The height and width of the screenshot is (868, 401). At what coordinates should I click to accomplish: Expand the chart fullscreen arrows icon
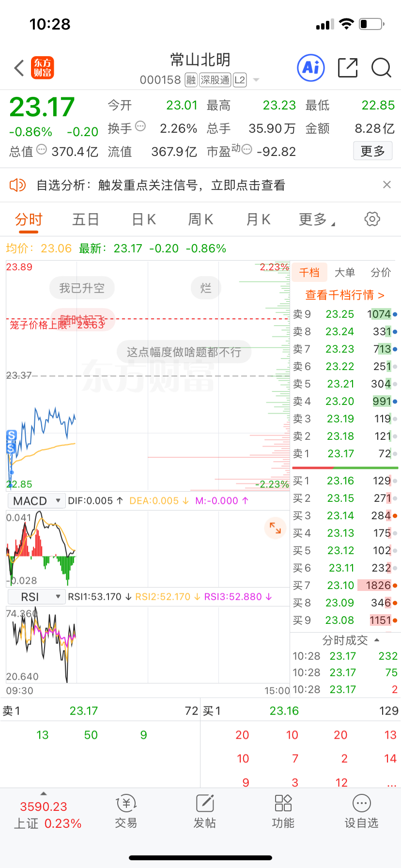(x=275, y=528)
